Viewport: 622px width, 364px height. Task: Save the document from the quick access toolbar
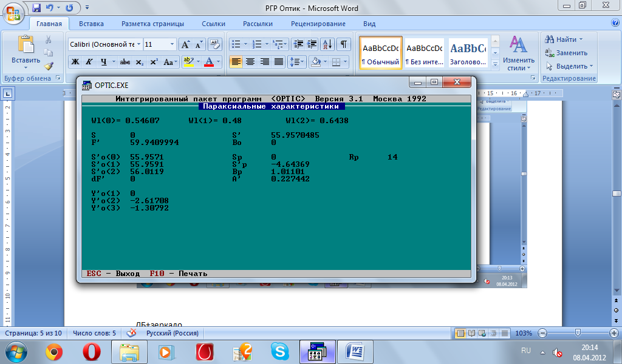click(36, 7)
